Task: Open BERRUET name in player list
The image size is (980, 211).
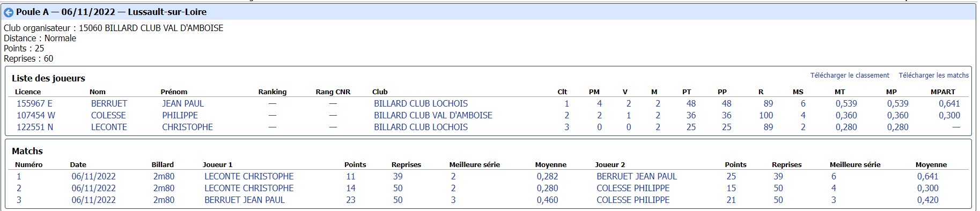Action: click(x=109, y=103)
